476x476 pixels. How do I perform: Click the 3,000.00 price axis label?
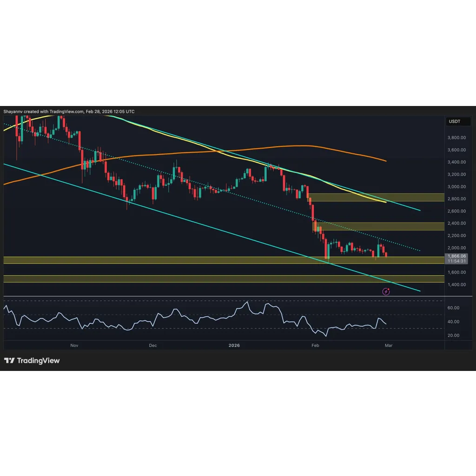point(456,187)
